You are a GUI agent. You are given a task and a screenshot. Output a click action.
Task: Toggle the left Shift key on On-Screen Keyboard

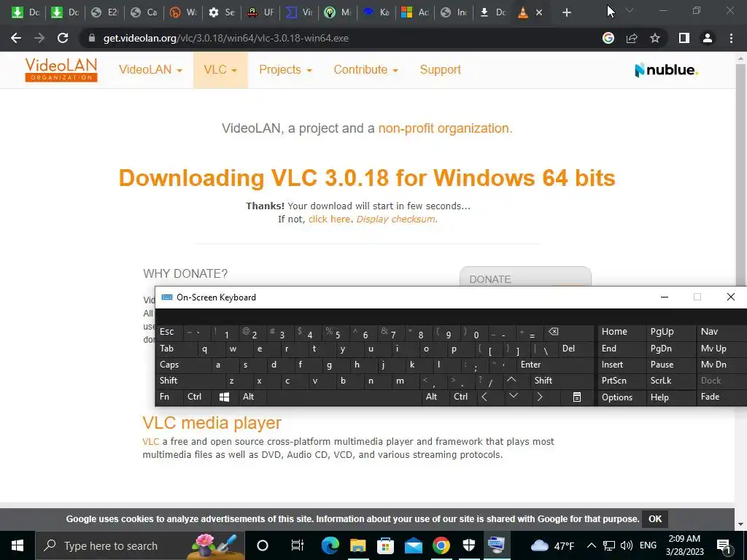click(190, 381)
